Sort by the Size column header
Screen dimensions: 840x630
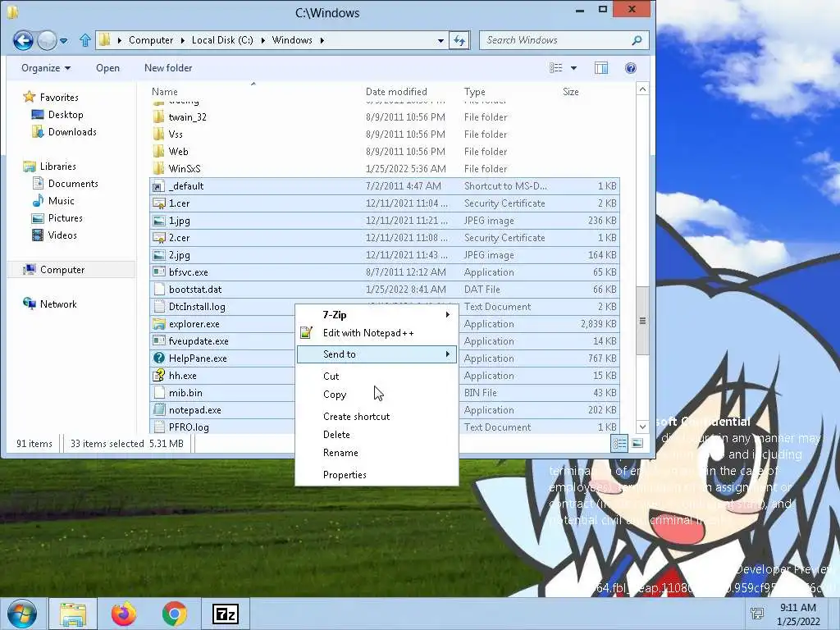(x=571, y=92)
